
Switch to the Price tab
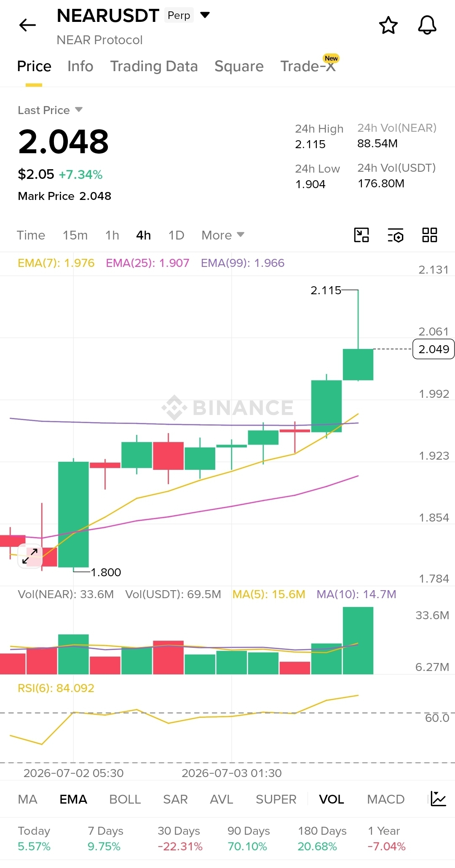tap(34, 67)
